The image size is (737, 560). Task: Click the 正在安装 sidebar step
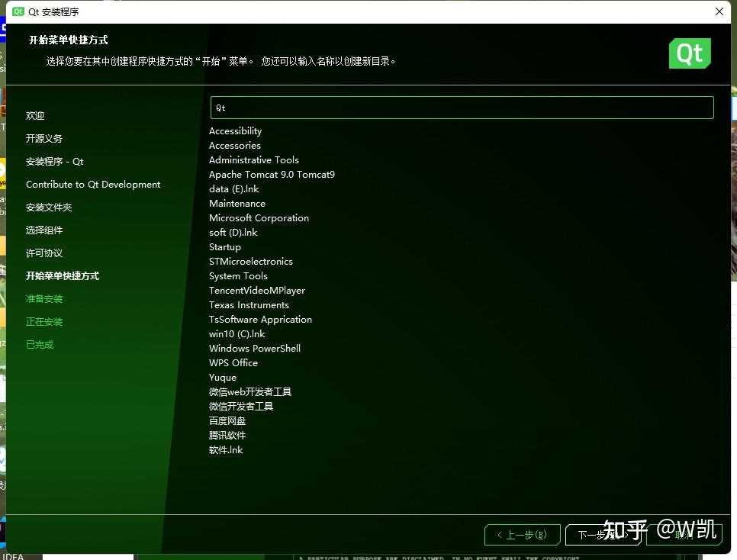click(44, 322)
